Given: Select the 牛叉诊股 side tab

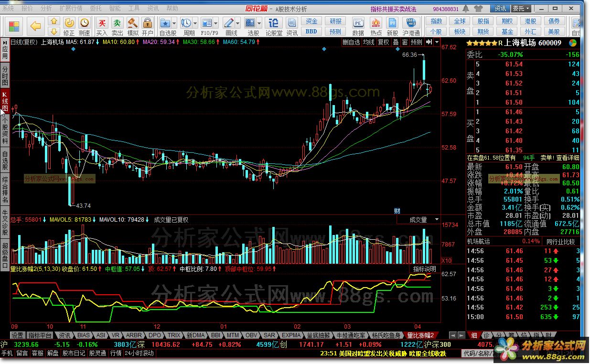Looking at the screenshot, I should (5, 223).
